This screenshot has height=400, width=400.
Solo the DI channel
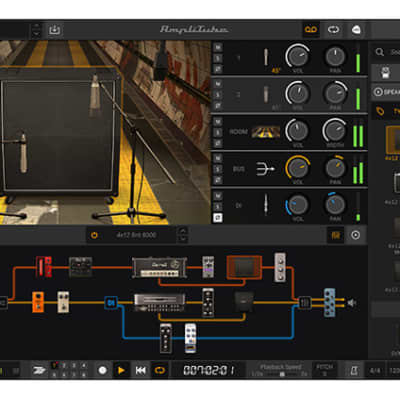[x=218, y=207]
